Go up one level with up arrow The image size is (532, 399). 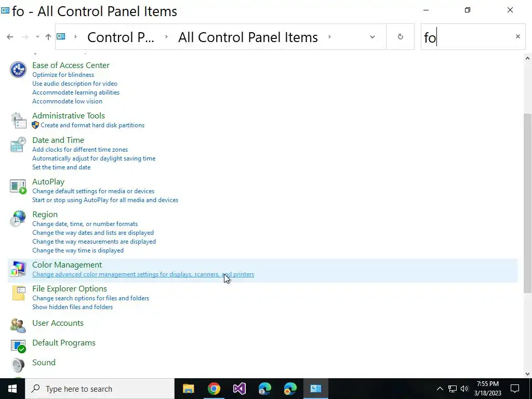[x=48, y=37]
